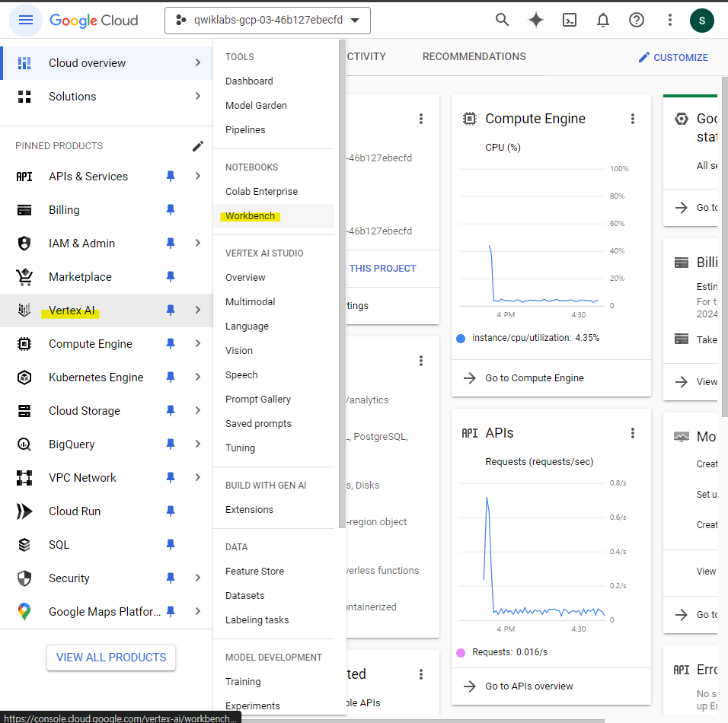
Task: Open Dashboard under Tools
Action: click(x=273, y=81)
